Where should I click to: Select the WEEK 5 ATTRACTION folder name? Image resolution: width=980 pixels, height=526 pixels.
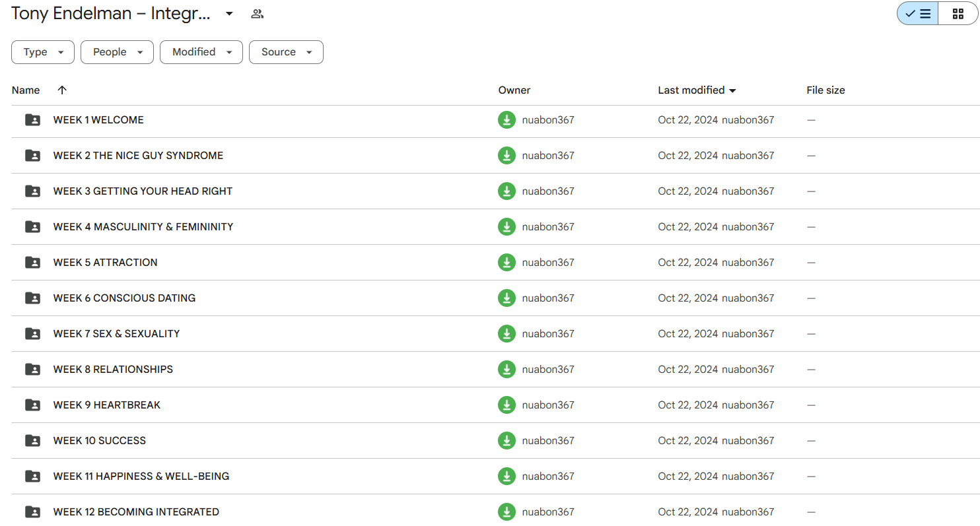[106, 263]
